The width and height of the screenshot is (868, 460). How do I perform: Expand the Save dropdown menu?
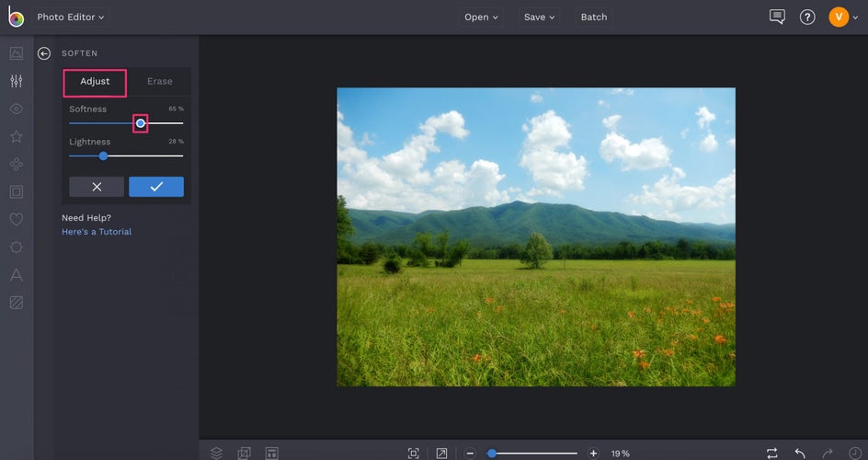point(539,17)
